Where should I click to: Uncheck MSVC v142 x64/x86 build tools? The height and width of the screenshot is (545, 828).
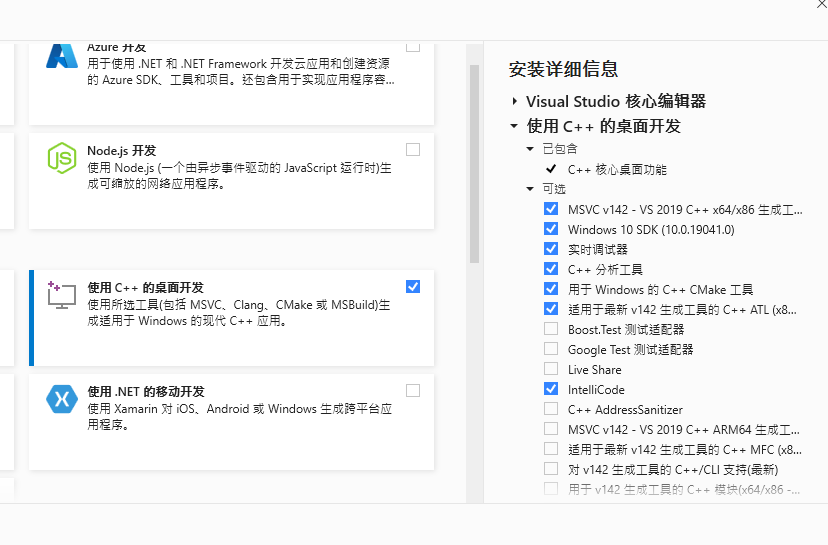(551, 209)
